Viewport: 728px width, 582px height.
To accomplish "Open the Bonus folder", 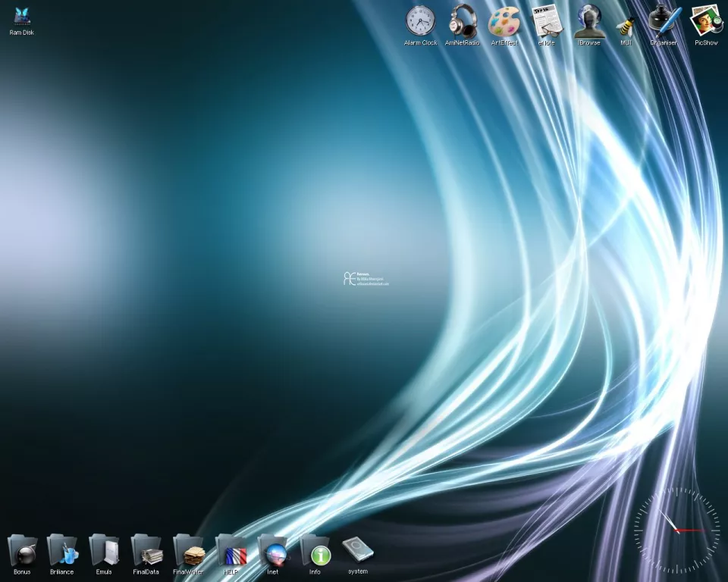I will [x=22, y=549].
